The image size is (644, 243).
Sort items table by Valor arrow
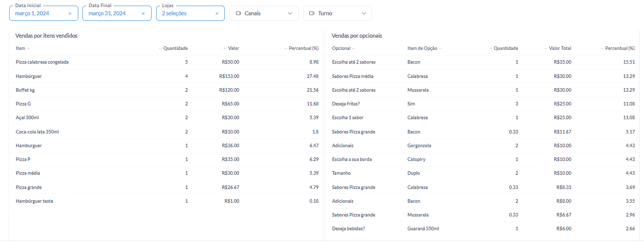[x=225, y=48]
